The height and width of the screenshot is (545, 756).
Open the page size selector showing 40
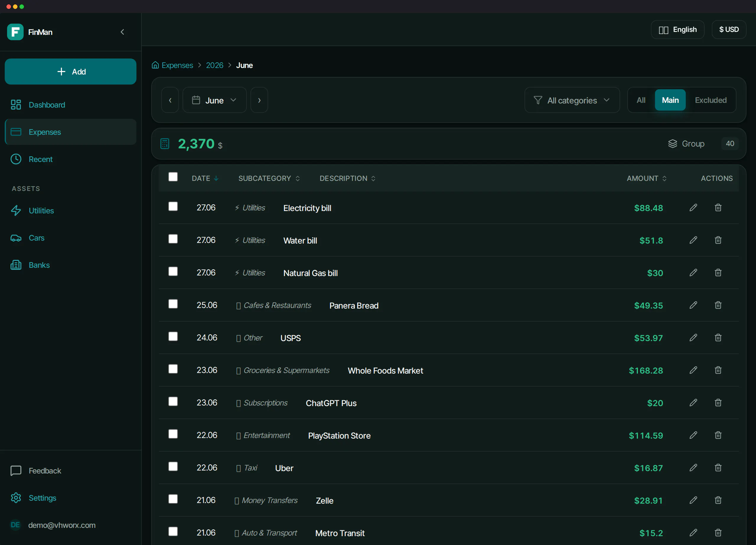pyautogui.click(x=730, y=144)
